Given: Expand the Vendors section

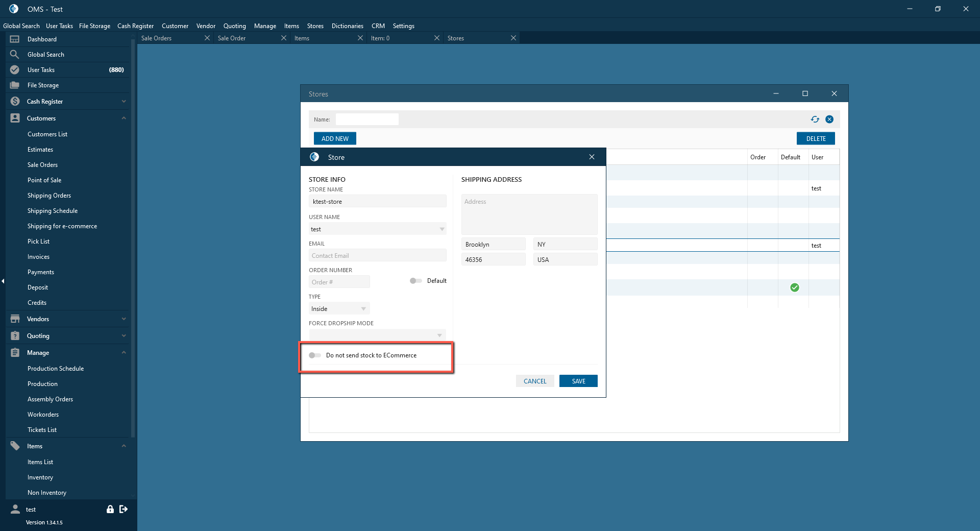Looking at the screenshot, I should 124,319.
